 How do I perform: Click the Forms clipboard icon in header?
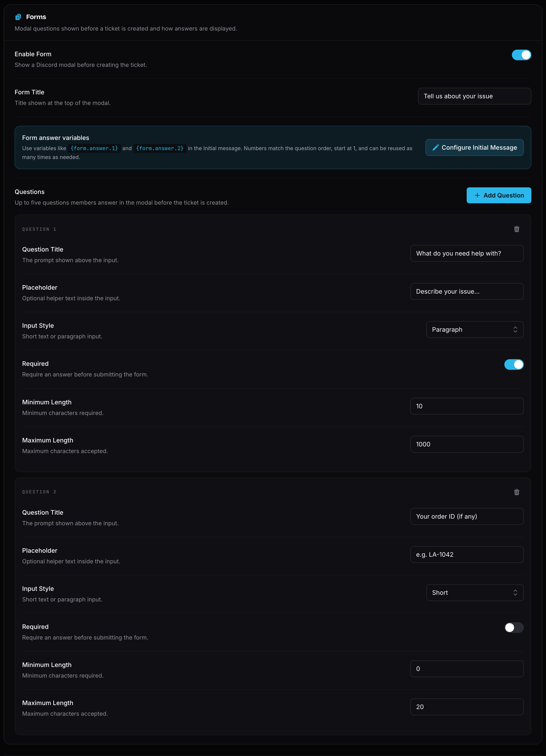(x=18, y=17)
